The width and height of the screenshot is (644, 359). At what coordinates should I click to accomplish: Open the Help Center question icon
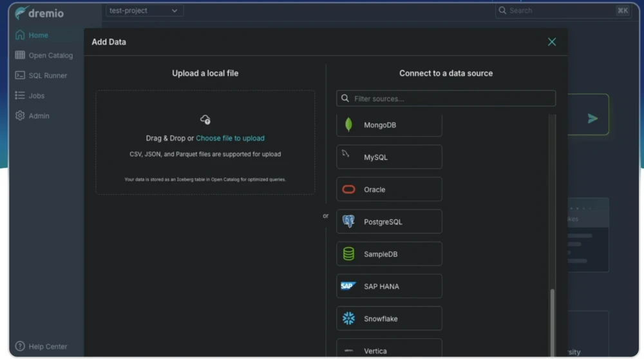point(20,346)
